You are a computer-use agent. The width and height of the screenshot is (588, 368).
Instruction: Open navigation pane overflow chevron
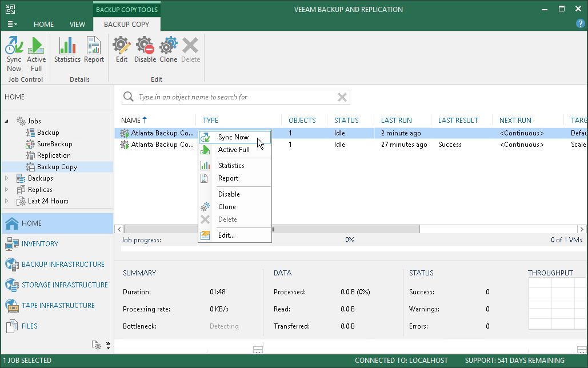[x=108, y=345]
